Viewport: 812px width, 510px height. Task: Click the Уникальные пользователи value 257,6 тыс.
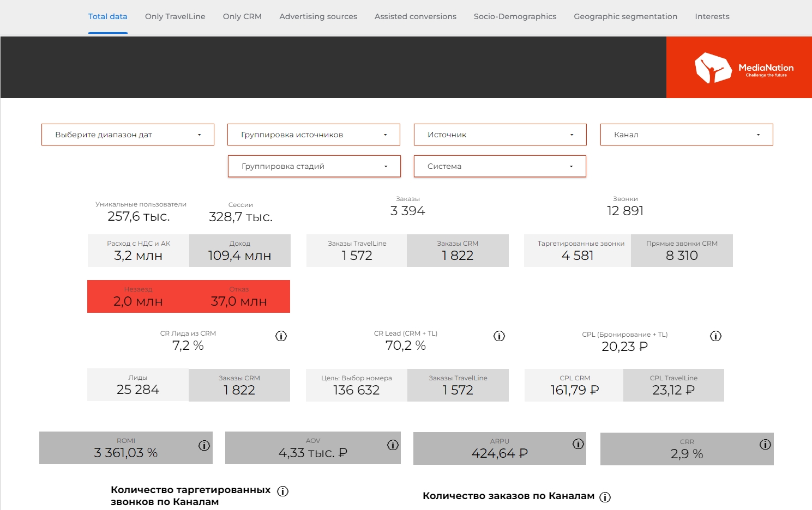[x=139, y=216]
